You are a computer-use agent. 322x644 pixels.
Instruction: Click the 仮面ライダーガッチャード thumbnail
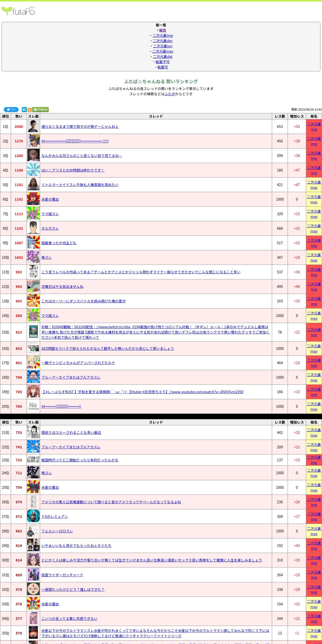(x=33, y=575)
